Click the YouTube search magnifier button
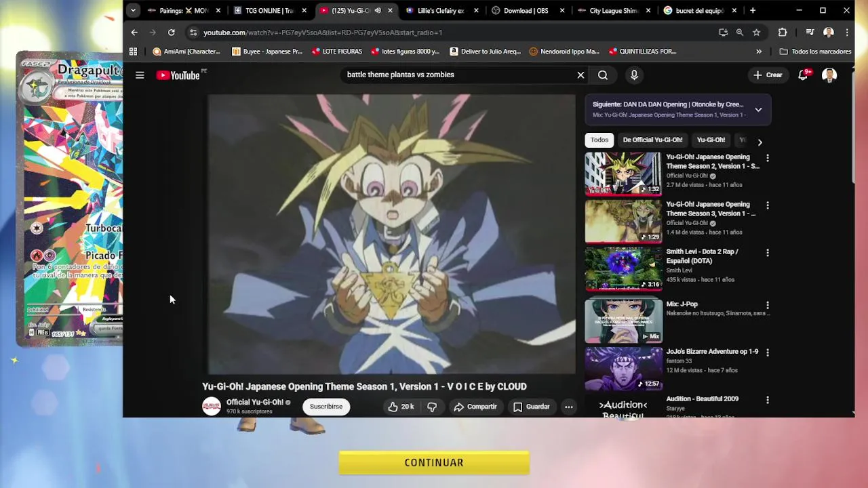The image size is (868, 488). point(603,75)
